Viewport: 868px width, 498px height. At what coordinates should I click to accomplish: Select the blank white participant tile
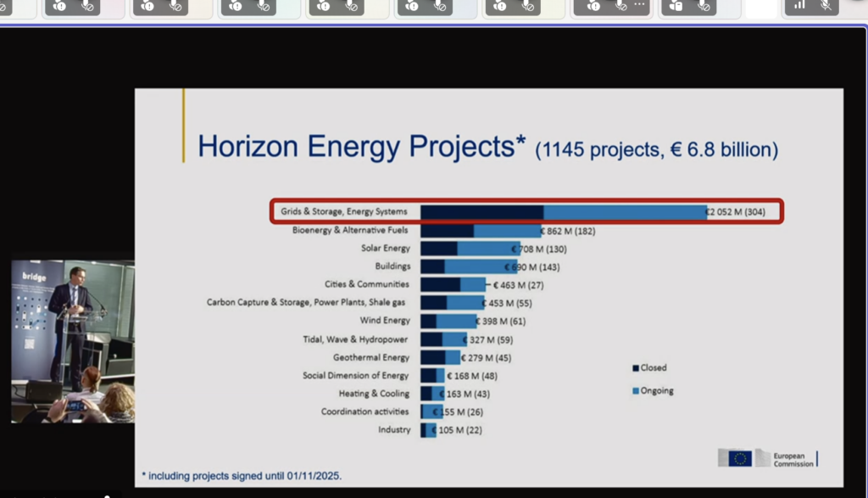pyautogui.click(x=760, y=8)
